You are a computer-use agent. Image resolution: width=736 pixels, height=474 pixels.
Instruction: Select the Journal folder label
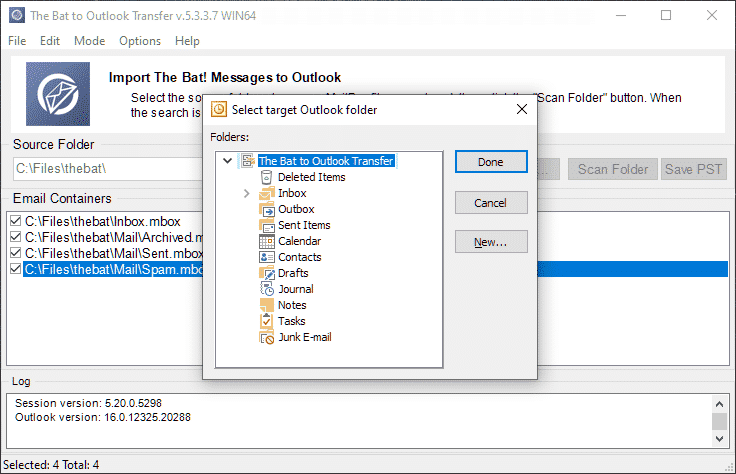click(x=296, y=289)
